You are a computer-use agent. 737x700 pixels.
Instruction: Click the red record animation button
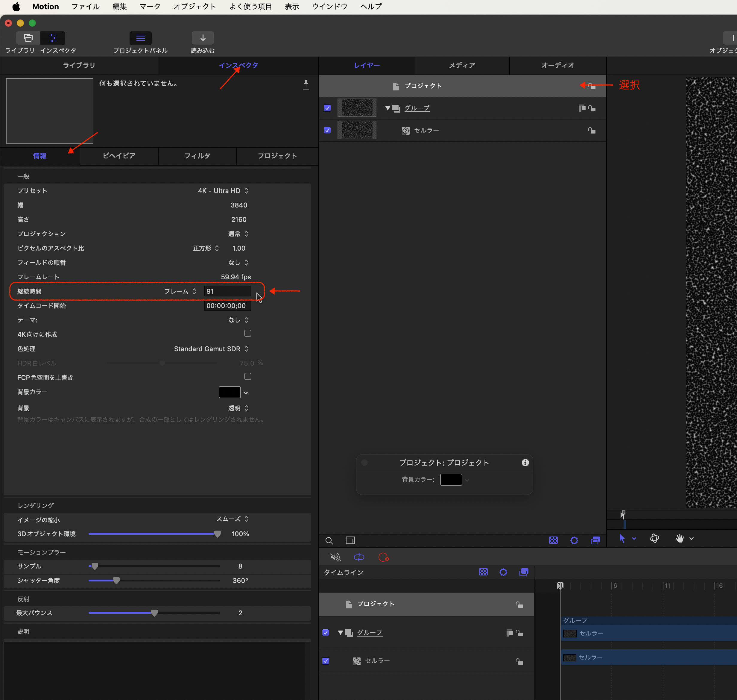[x=383, y=557]
